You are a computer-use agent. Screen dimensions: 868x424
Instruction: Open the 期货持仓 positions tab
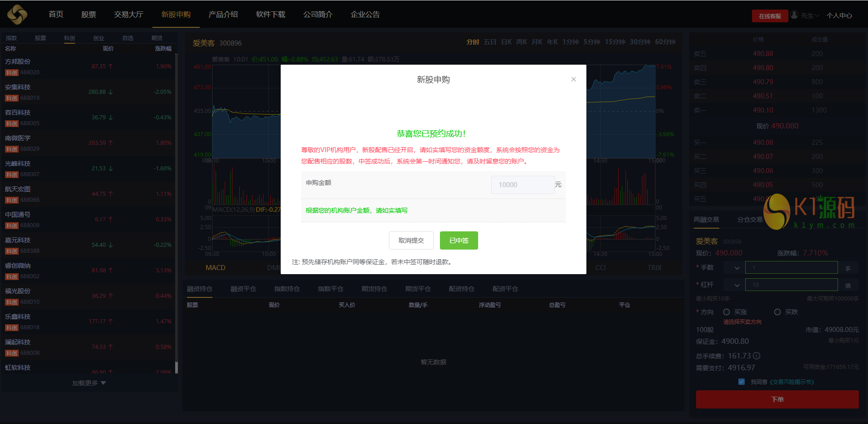pyautogui.click(x=374, y=289)
